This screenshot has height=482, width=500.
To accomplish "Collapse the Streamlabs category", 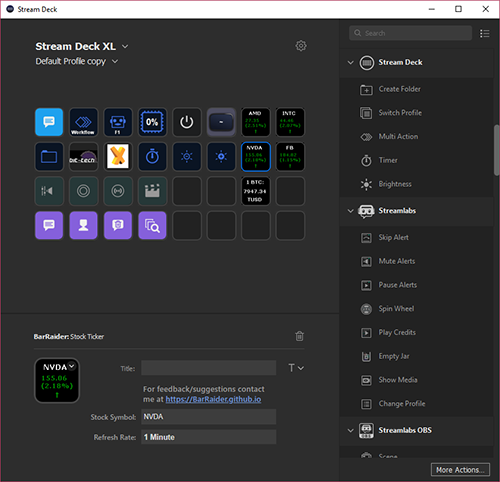I will coord(350,211).
